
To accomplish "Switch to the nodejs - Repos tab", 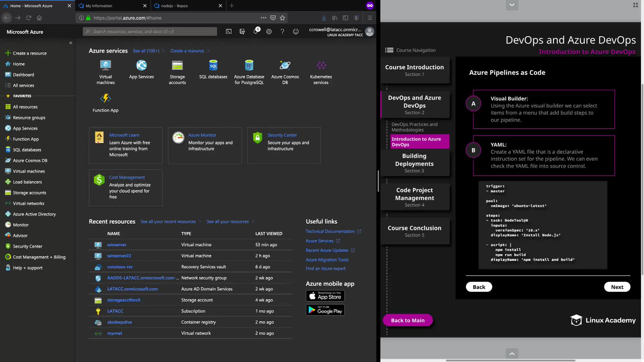I will pyautogui.click(x=174, y=6).
